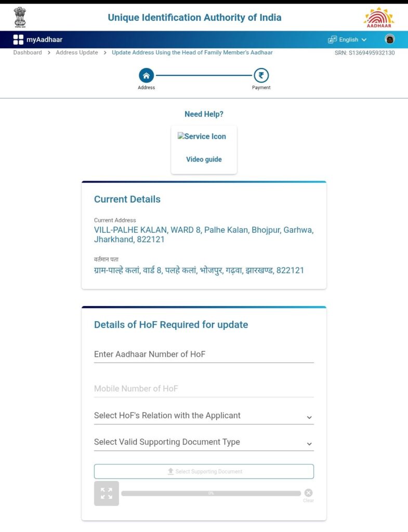408x532 pixels.
Task: Open the user profile avatar
Action: pos(389,39)
